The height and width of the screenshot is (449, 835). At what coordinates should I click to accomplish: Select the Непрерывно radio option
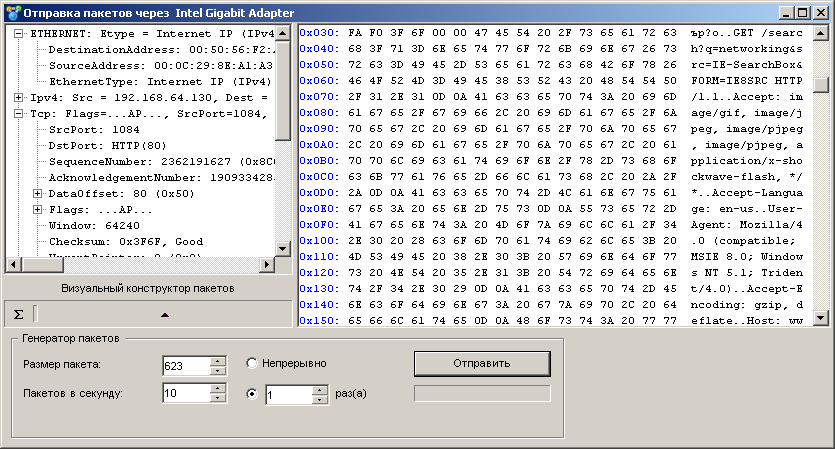(x=251, y=363)
